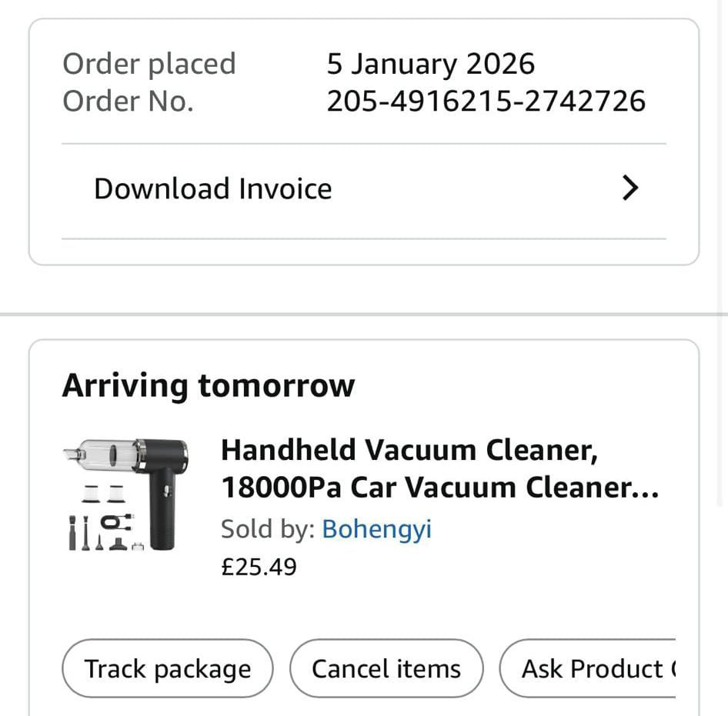
Task: Click order number 205-4916215-2742726
Action: [486, 102]
